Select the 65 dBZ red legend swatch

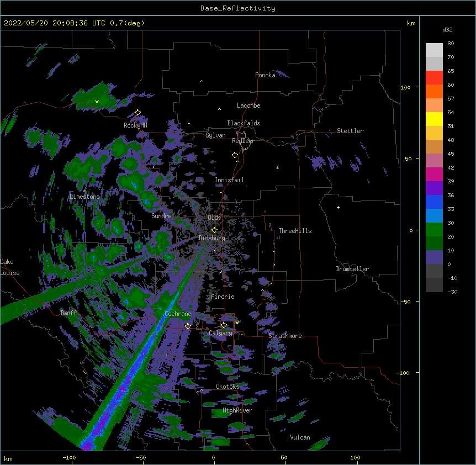click(434, 77)
